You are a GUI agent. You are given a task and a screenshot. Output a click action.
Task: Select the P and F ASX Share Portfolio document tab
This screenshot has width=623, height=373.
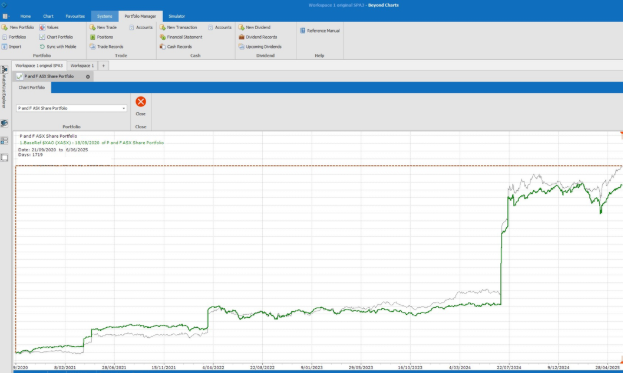(49, 76)
